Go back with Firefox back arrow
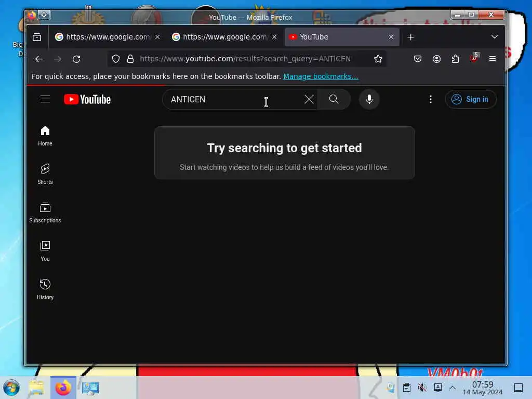532x399 pixels. tap(39, 59)
